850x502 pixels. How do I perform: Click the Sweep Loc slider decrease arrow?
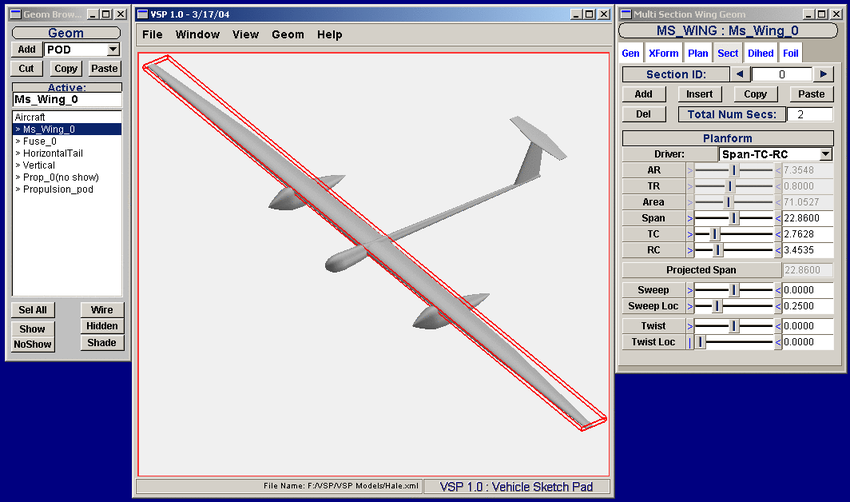(689, 306)
